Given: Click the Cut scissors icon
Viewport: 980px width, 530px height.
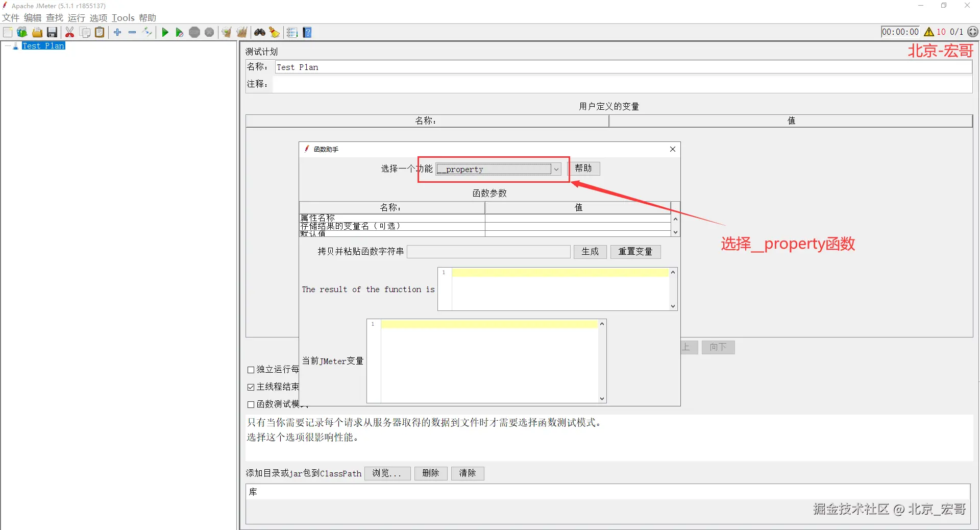Looking at the screenshot, I should click(70, 32).
